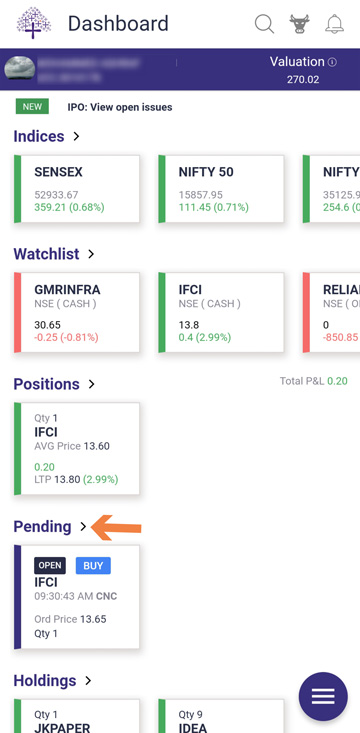This screenshot has height=733, width=360.
Task: Select the NIFTY 50 index card
Action: [221, 189]
